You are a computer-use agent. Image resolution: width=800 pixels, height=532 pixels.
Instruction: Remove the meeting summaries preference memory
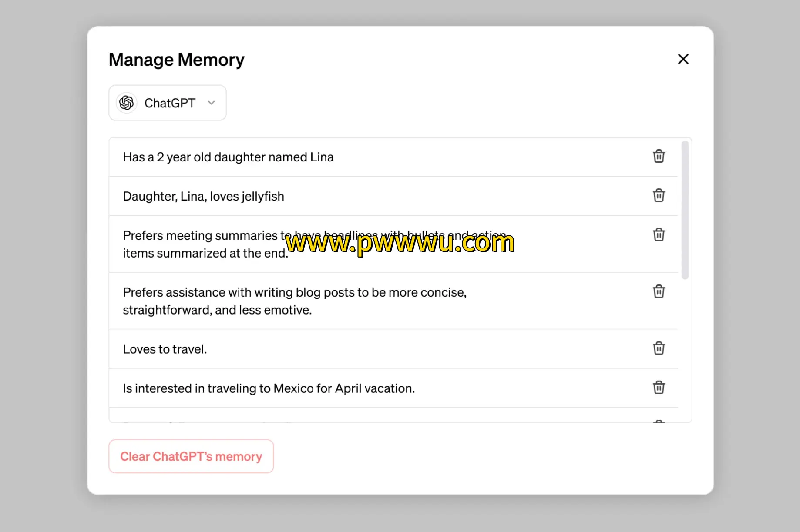659,234
